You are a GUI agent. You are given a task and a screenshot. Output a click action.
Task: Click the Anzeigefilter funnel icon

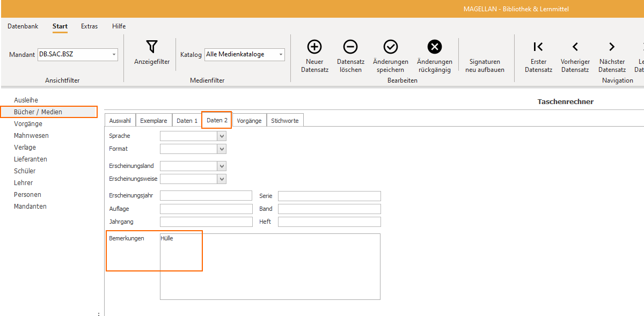point(152,47)
